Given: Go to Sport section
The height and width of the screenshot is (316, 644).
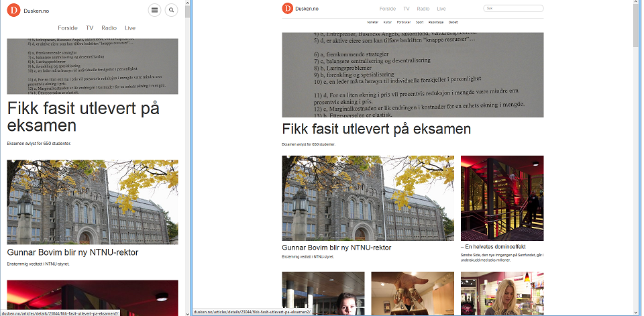Looking at the screenshot, I should pyautogui.click(x=419, y=22).
